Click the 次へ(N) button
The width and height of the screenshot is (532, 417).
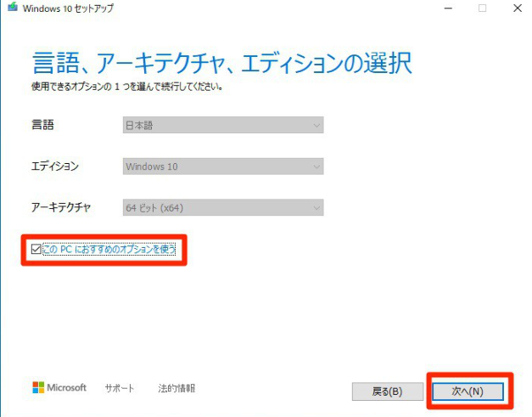pos(468,392)
